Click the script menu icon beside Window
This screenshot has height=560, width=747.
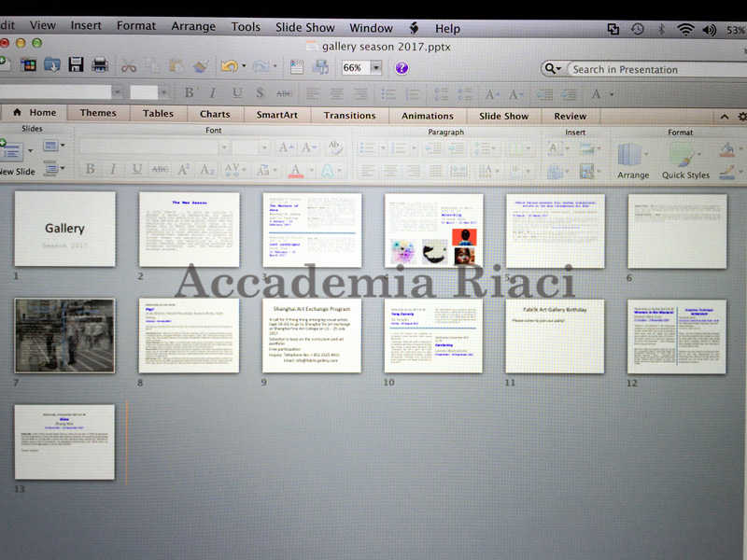(x=414, y=28)
